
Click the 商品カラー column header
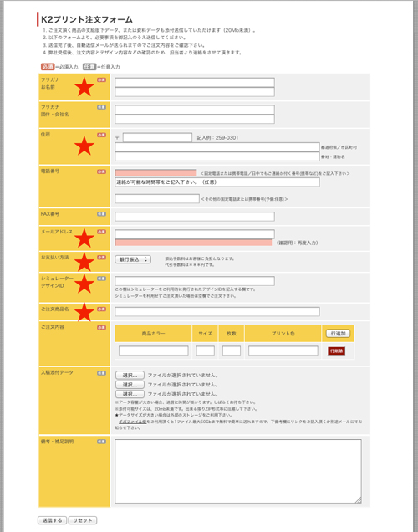[x=153, y=334]
